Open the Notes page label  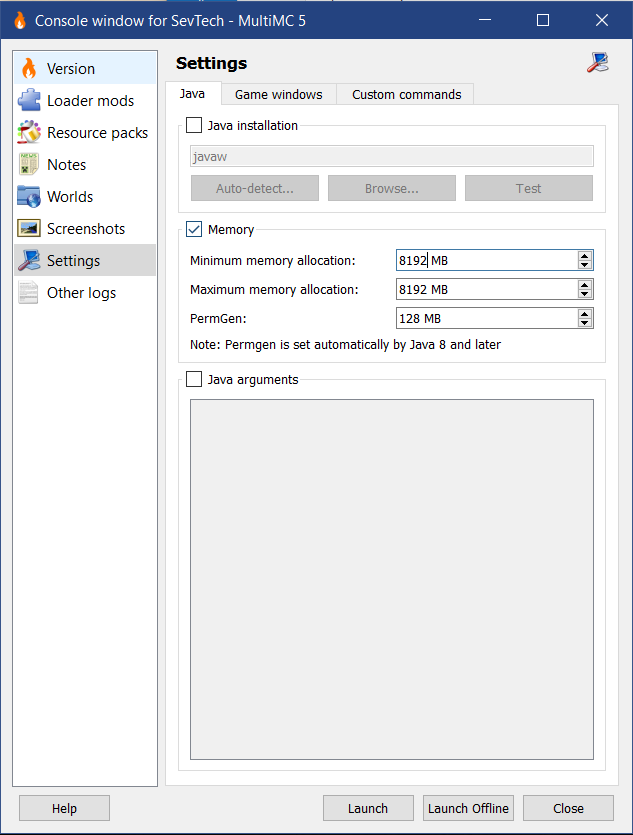(67, 165)
